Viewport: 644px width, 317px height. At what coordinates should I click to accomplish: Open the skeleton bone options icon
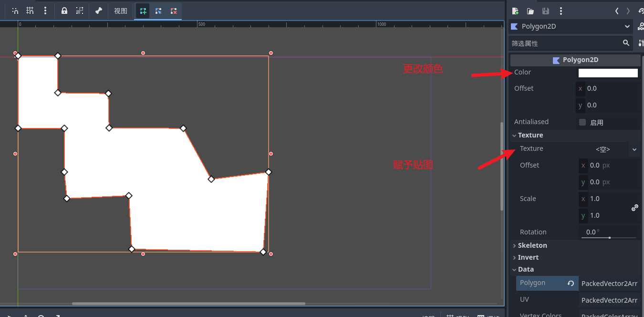(x=99, y=11)
